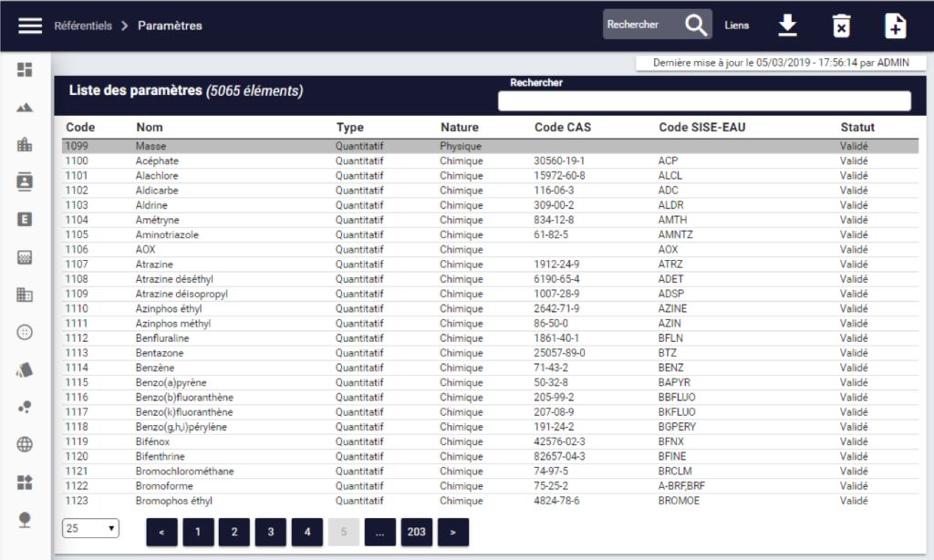The image size is (934, 560).
Task: Sort by the Statut column header
Action: click(x=857, y=128)
